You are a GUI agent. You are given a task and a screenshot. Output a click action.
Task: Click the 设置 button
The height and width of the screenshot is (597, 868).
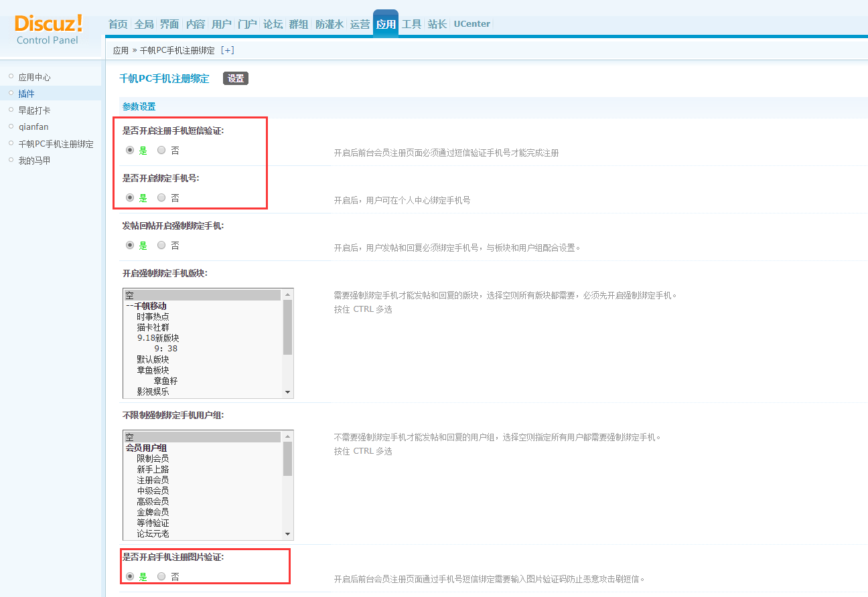pyautogui.click(x=236, y=78)
